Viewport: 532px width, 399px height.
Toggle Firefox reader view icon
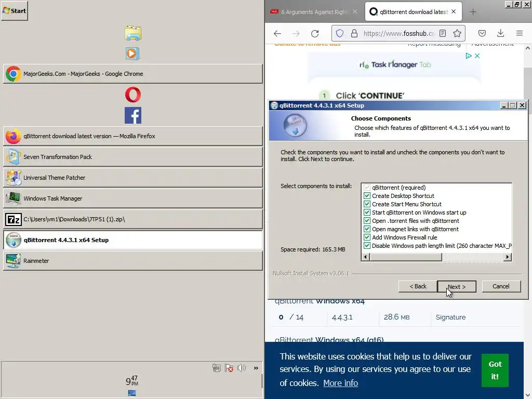pos(443,33)
